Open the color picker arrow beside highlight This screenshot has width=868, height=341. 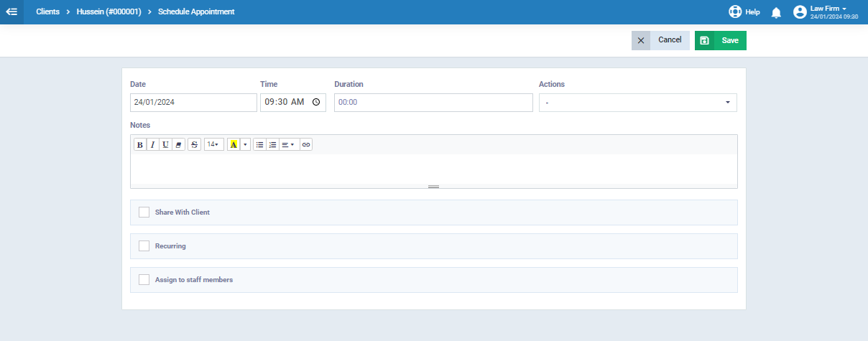pyautogui.click(x=245, y=144)
